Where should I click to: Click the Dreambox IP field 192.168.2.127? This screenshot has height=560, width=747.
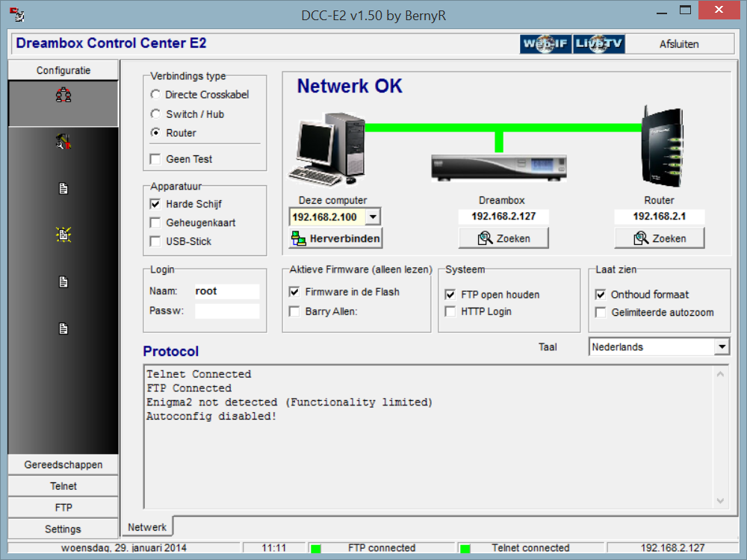[x=503, y=217]
